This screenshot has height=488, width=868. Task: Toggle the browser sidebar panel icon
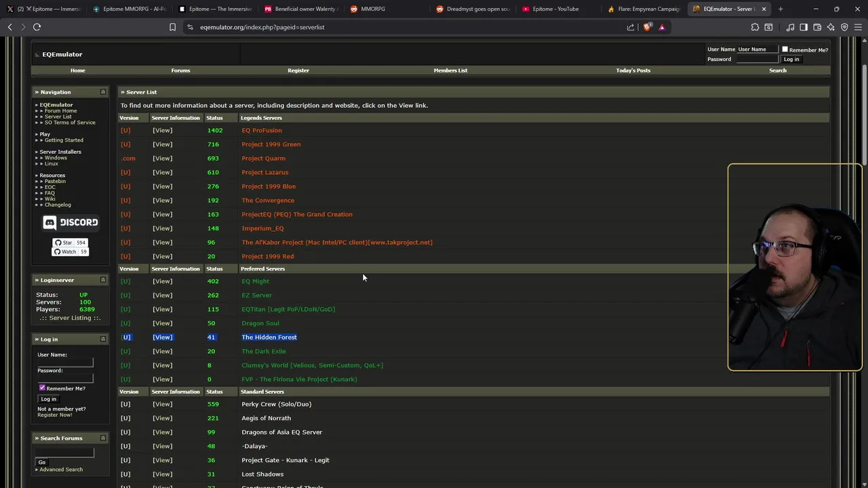point(804,27)
